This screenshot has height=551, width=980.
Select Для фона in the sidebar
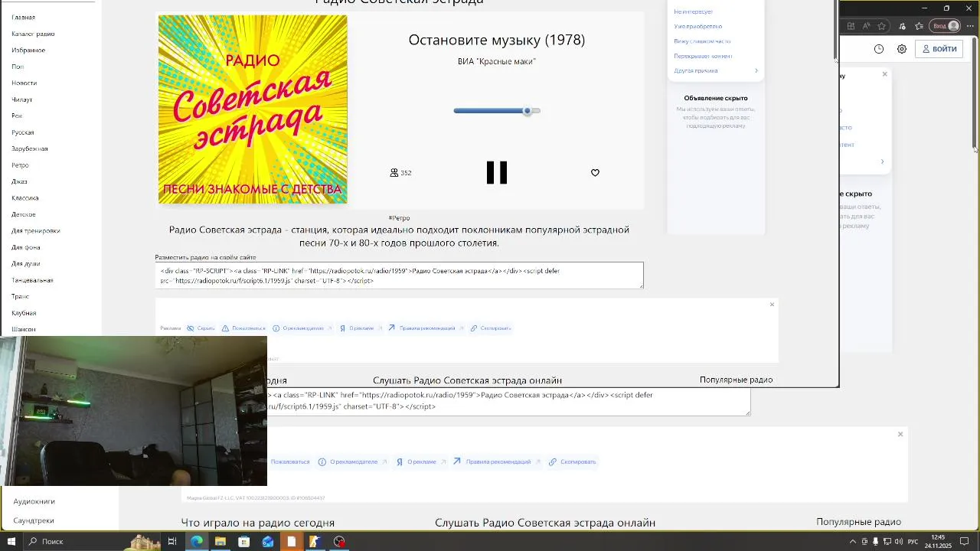[x=26, y=247]
